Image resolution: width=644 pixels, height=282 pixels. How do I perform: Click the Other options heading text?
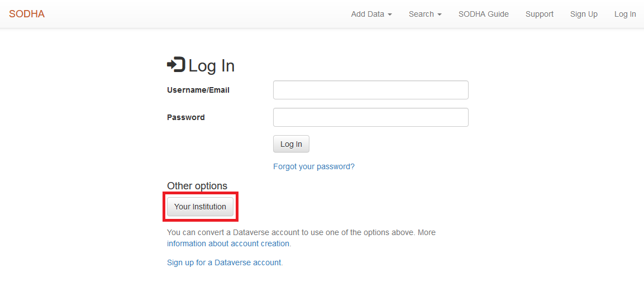tap(197, 186)
